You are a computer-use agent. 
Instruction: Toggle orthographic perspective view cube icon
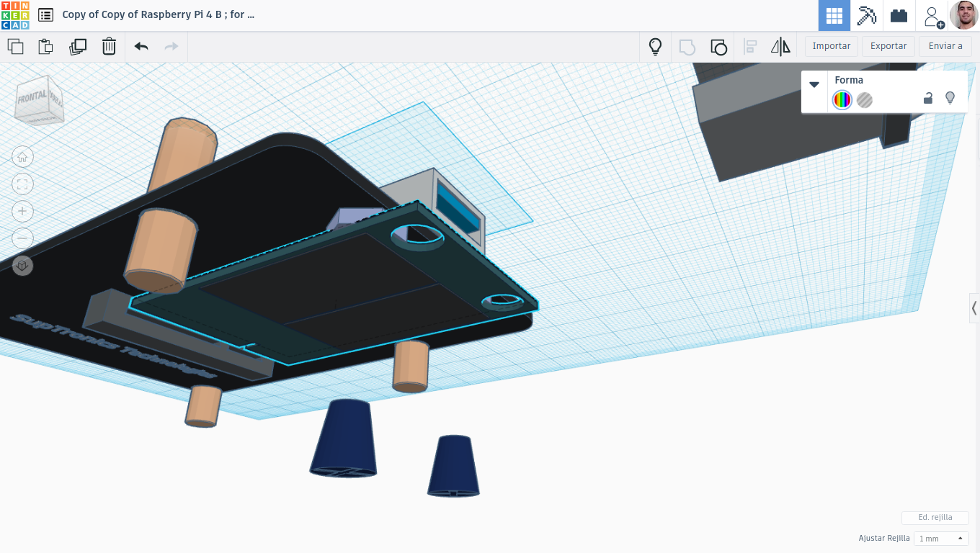(x=22, y=266)
